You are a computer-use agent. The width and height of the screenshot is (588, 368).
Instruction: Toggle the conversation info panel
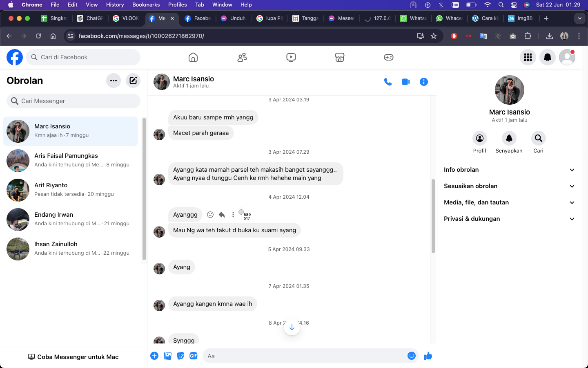click(x=423, y=82)
